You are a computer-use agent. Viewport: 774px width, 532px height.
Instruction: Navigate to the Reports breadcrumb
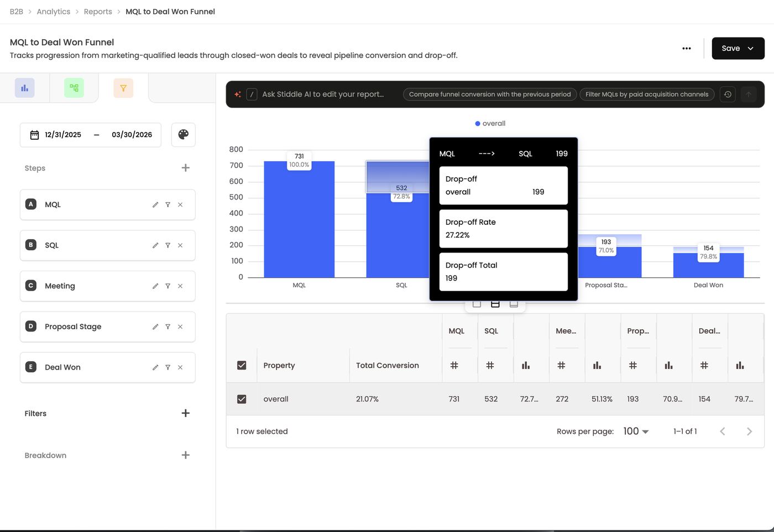[98, 12]
